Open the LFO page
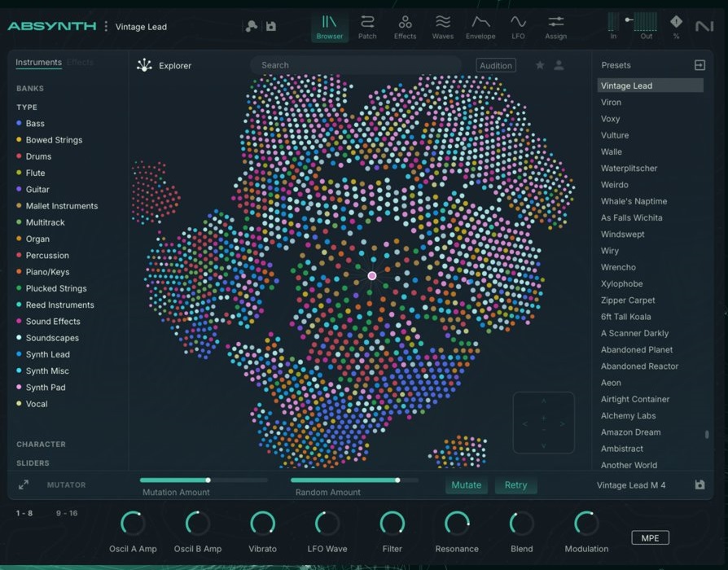728x570 pixels. [x=518, y=27]
